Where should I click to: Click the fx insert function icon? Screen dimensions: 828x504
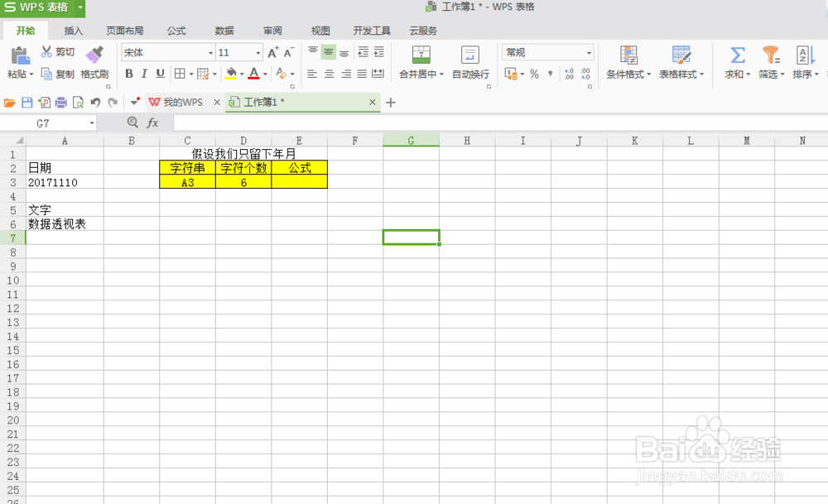(152, 123)
